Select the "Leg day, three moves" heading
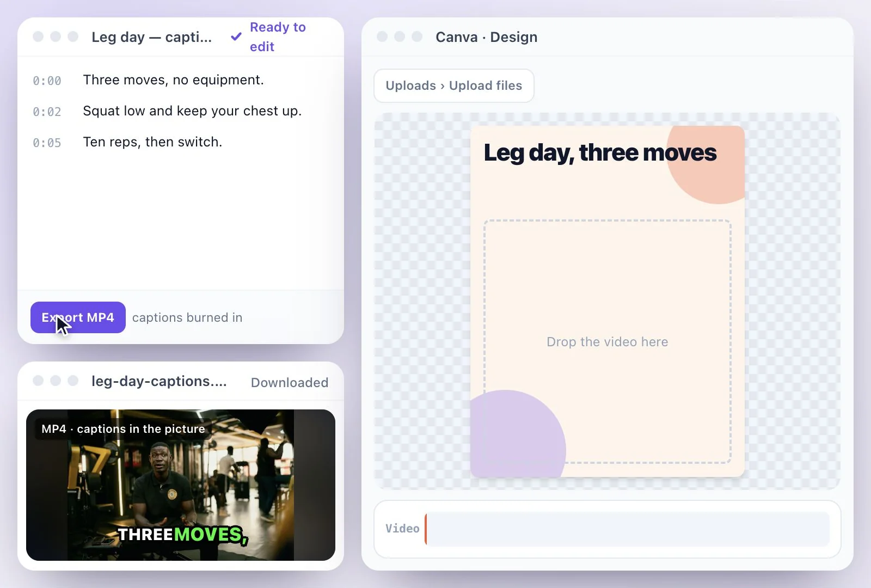Image resolution: width=871 pixels, height=588 pixels. coord(600,152)
